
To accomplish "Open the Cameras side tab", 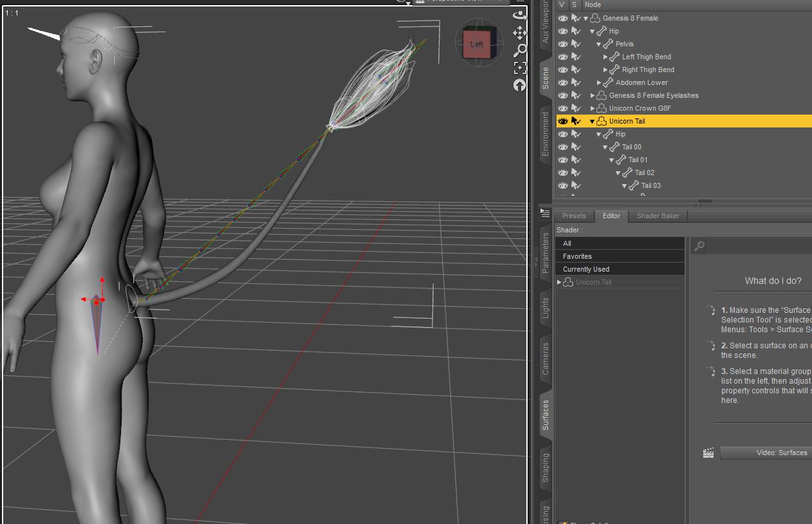I will point(546,359).
